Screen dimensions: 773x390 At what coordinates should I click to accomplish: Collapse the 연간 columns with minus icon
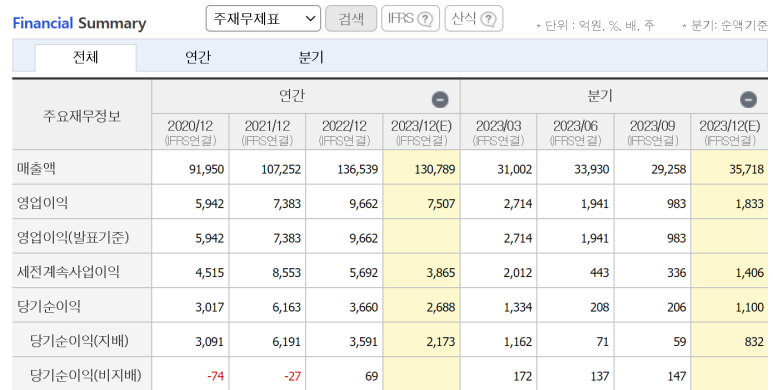click(x=440, y=100)
